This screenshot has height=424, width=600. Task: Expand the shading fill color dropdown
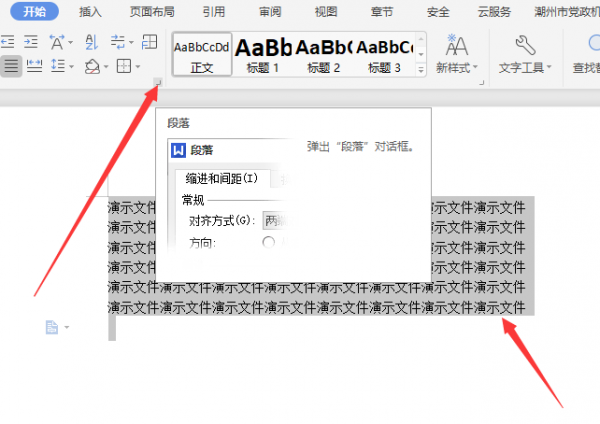pyautogui.click(x=107, y=67)
